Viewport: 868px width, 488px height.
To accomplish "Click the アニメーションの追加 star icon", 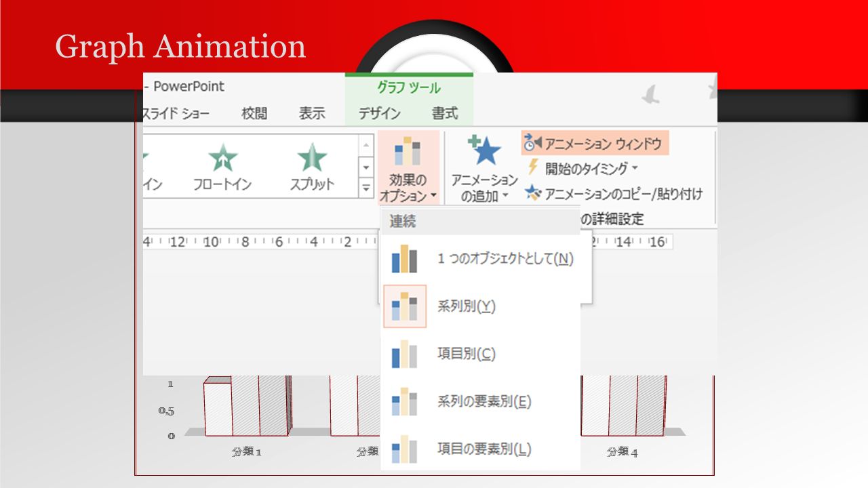I will [x=485, y=150].
